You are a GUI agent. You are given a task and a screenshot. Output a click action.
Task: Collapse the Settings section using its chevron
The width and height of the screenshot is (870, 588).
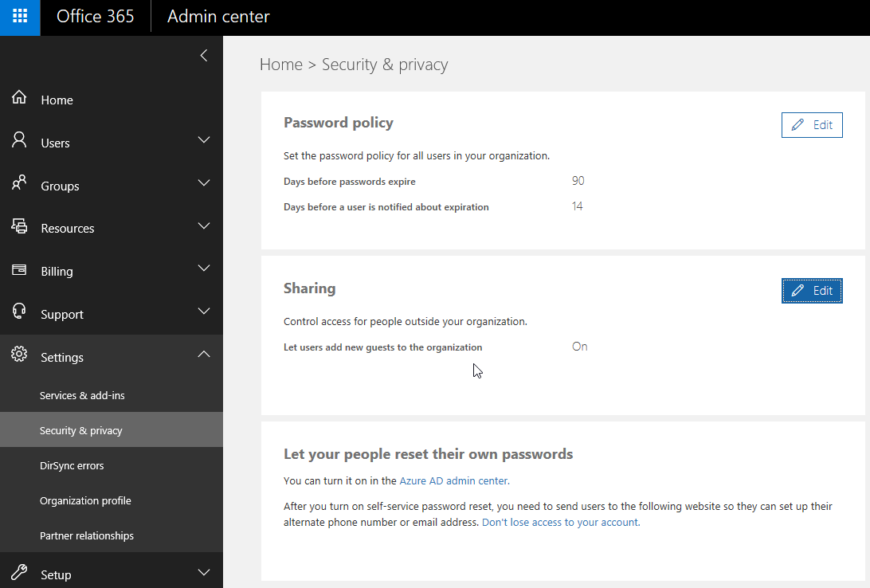(204, 353)
